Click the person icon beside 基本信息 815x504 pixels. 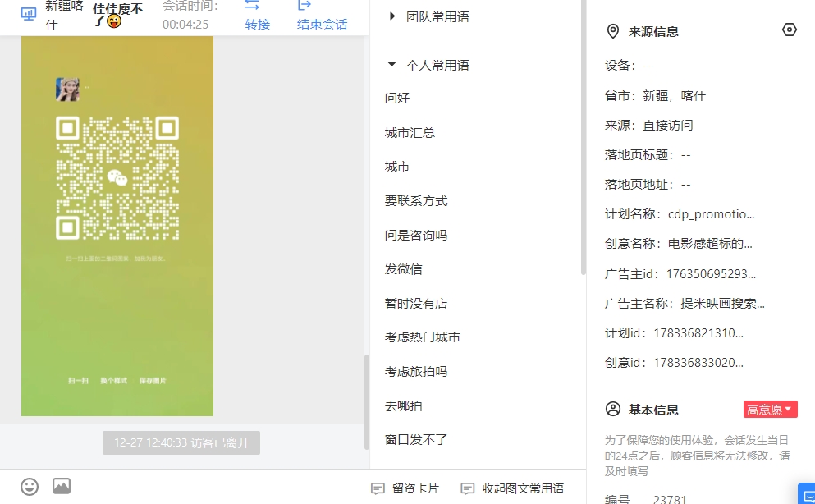tap(613, 410)
